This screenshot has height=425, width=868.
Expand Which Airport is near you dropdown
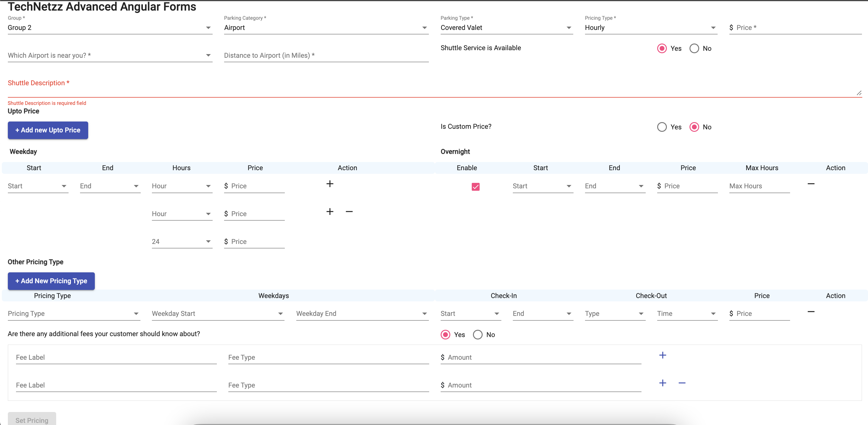click(x=110, y=55)
